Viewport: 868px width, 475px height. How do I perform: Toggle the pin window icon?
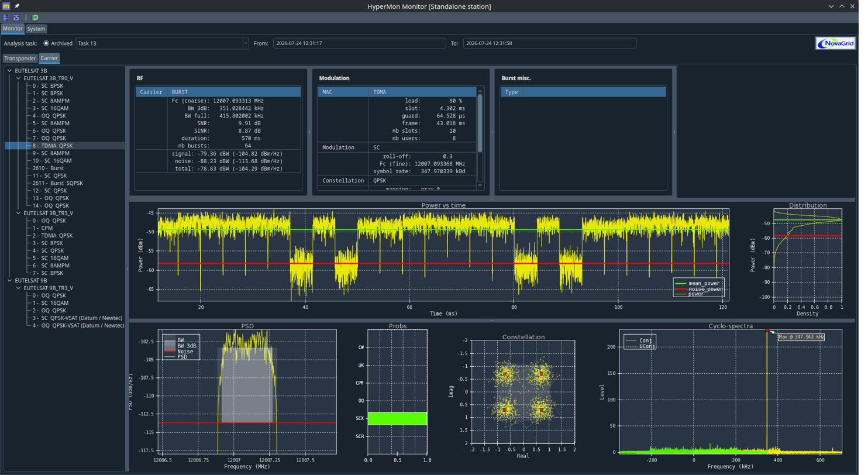tap(17, 6)
